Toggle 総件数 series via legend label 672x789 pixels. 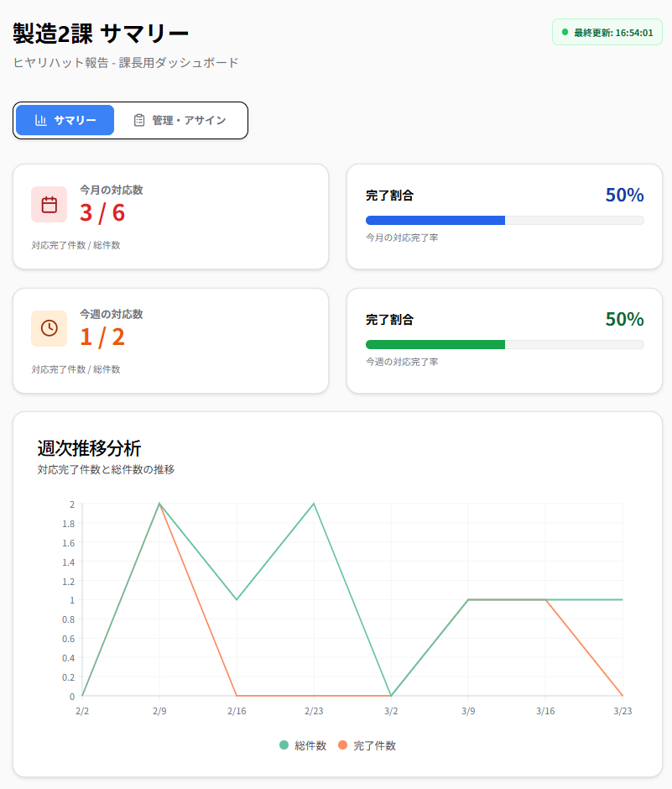(310, 745)
